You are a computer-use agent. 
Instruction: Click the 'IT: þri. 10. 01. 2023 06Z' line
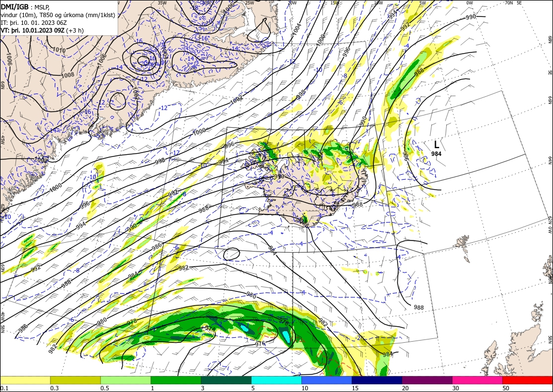(x=34, y=23)
